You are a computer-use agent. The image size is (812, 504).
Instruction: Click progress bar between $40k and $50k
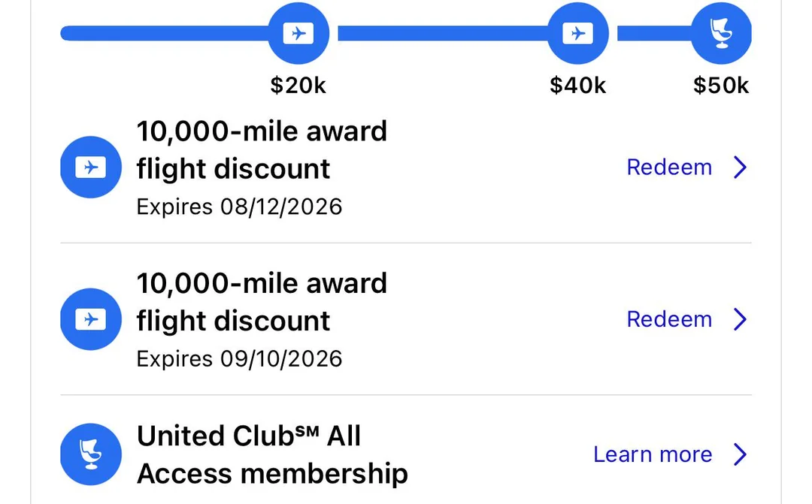point(653,34)
